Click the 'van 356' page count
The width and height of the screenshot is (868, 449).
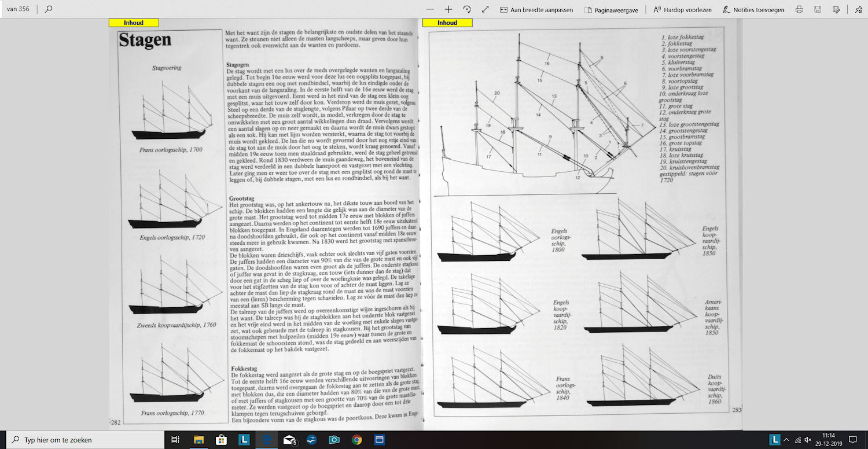(x=19, y=9)
